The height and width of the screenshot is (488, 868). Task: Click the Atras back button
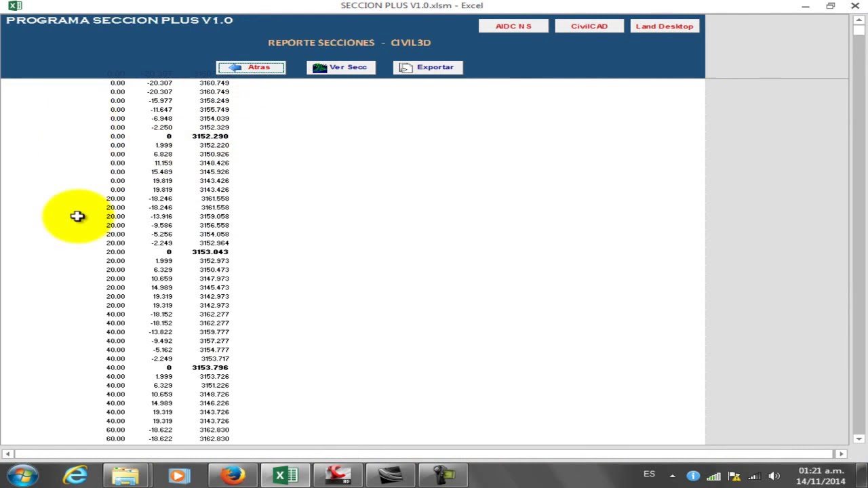tap(251, 67)
